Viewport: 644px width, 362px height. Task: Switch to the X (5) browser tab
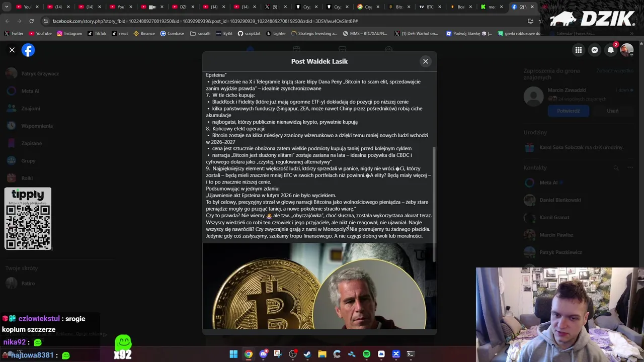tap(275, 7)
